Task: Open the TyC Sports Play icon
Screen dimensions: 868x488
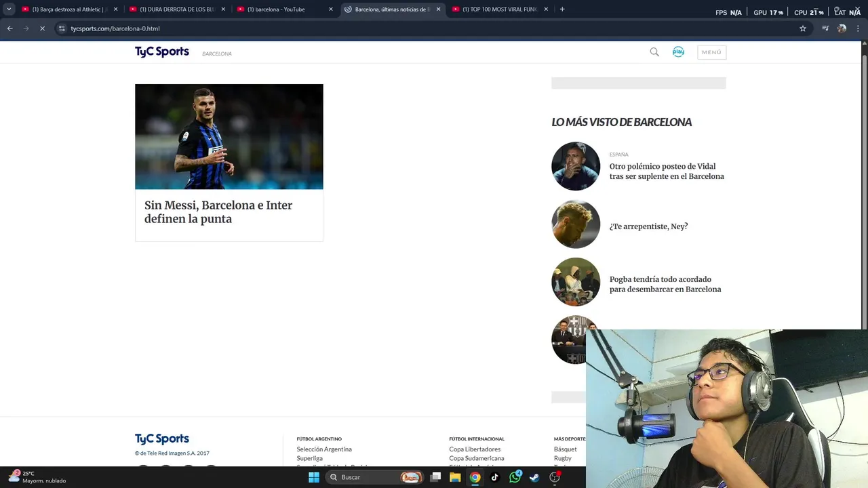Action: [678, 52]
